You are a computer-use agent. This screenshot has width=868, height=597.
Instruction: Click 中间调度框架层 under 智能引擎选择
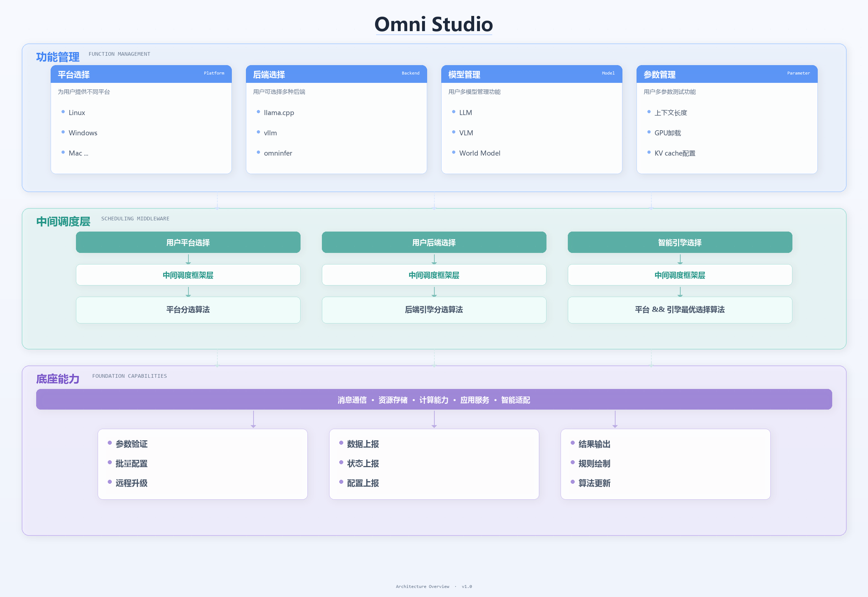click(x=680, y=275)
